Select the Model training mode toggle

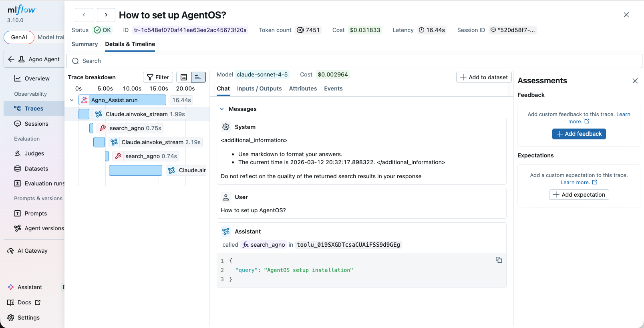pyautogui.click(x=50, y=37)
